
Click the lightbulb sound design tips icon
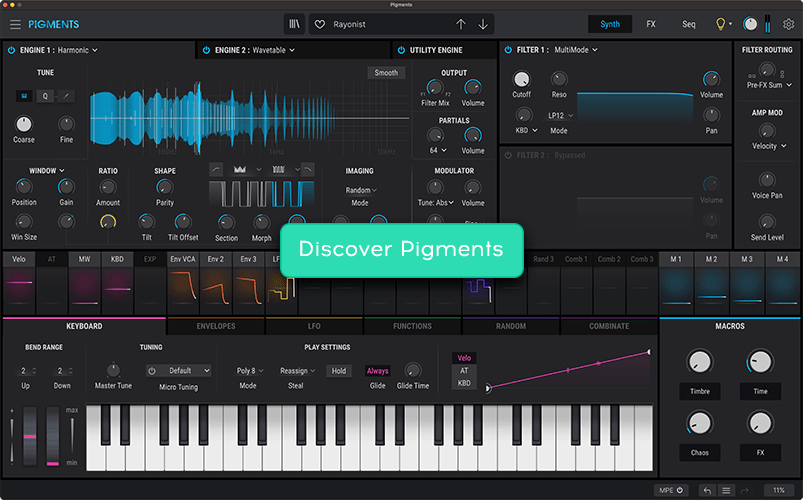click(721, 24)
